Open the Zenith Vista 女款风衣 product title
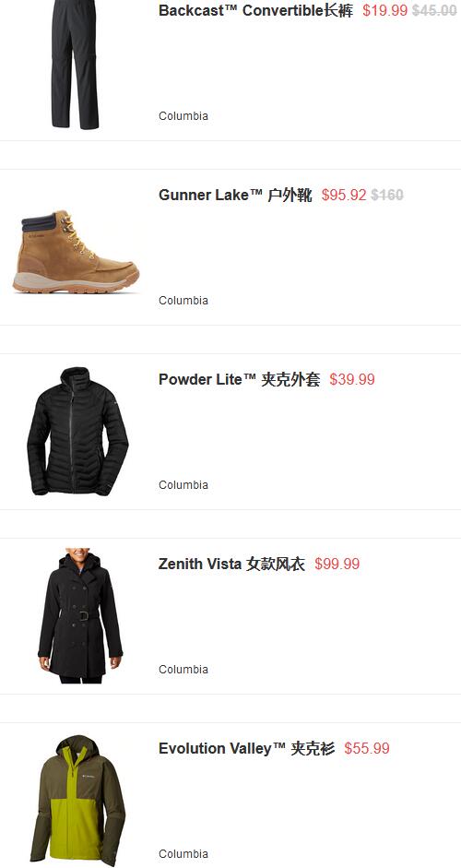The image size is (461, 868). tap(232, 564)
